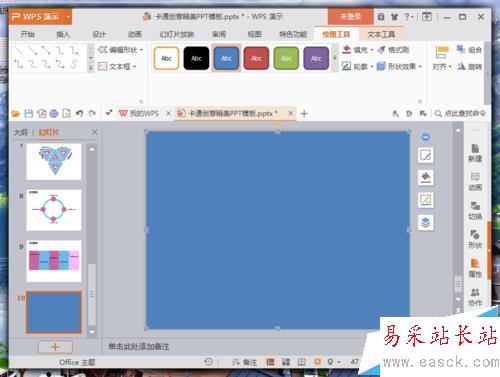Open the New (新建) side panel icon
This screenshot has height=377, width=500.
[475, 153]
